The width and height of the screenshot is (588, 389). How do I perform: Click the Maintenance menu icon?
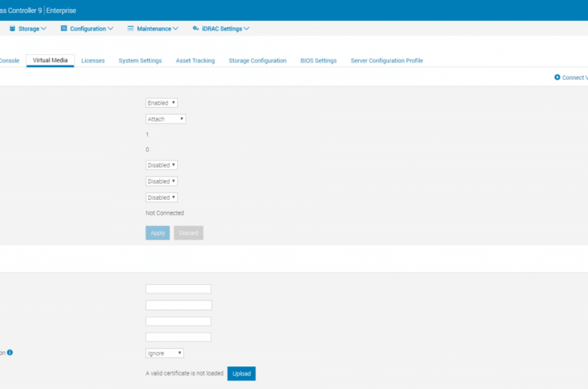pos(130,29)
